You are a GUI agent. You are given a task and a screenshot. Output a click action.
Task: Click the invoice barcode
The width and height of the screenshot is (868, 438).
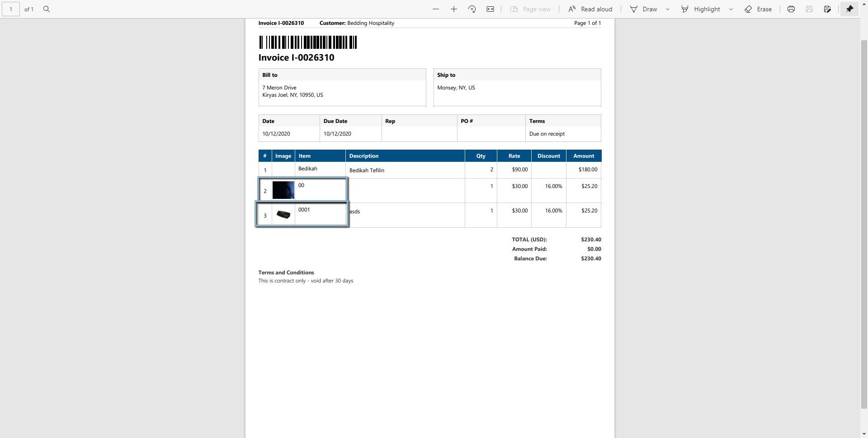tap(308, 42)
